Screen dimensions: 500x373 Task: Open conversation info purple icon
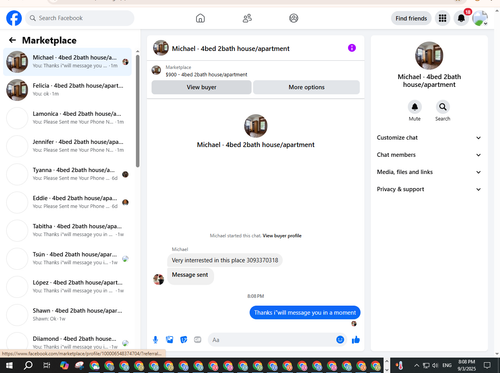tap(352, 48)
